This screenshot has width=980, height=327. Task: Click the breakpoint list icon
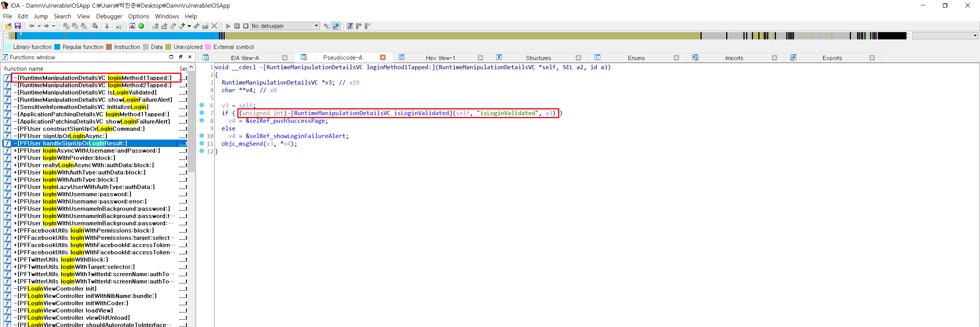point(350,26)
